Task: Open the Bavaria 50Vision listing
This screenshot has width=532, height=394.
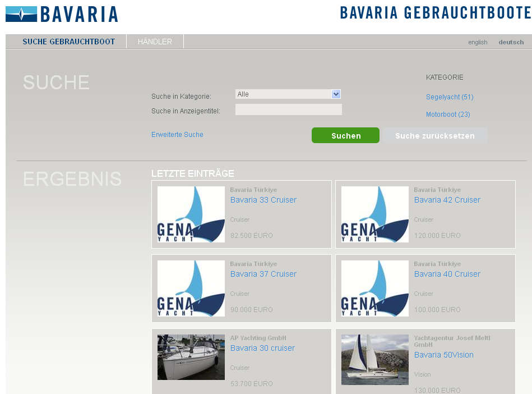Action: coord(444,355)
